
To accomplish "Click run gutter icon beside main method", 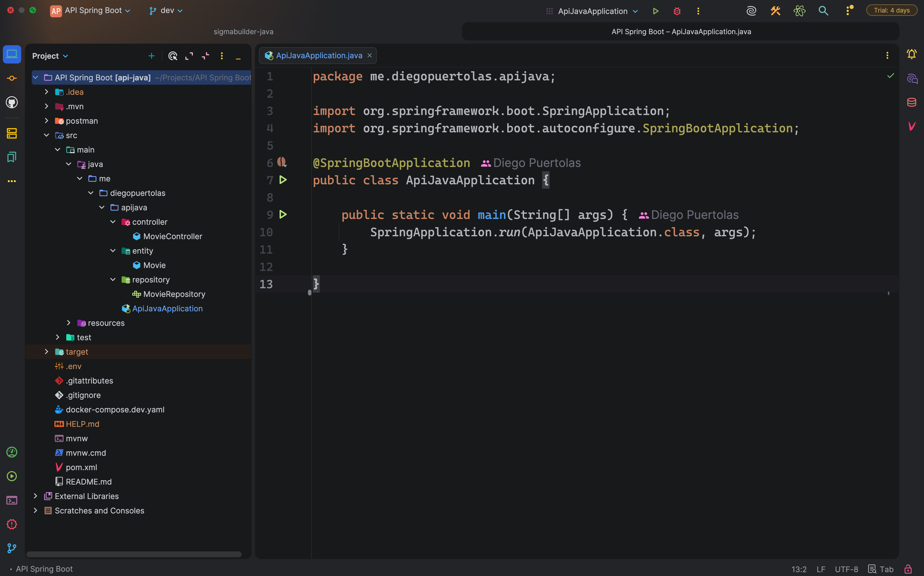I will [x=282, y=214].
